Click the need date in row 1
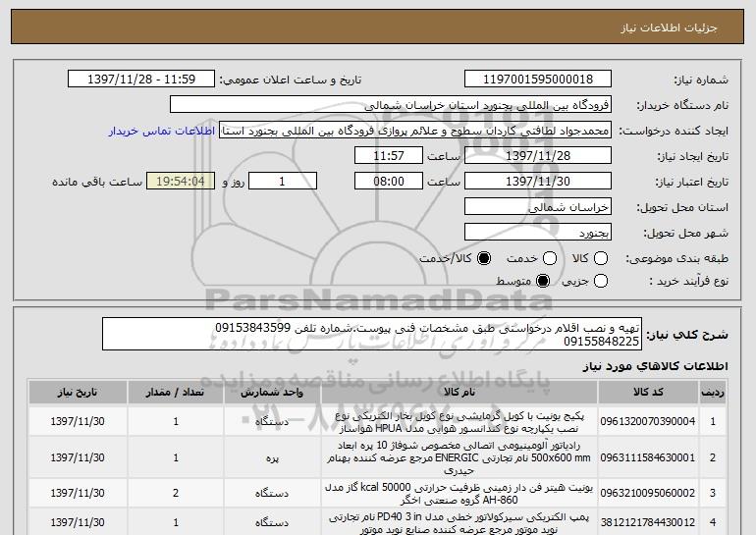Viewport: 756px width, 535px height. tap(78, 422)
